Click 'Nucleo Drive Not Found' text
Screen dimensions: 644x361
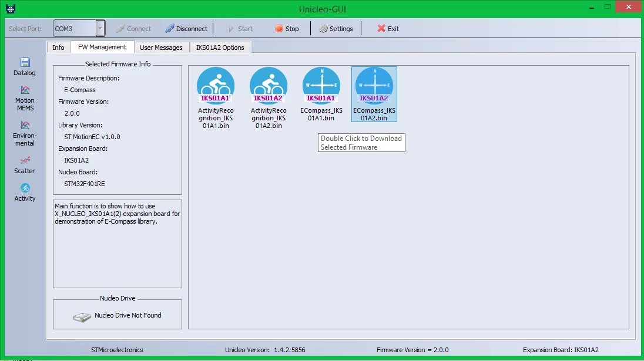(128, 315)
